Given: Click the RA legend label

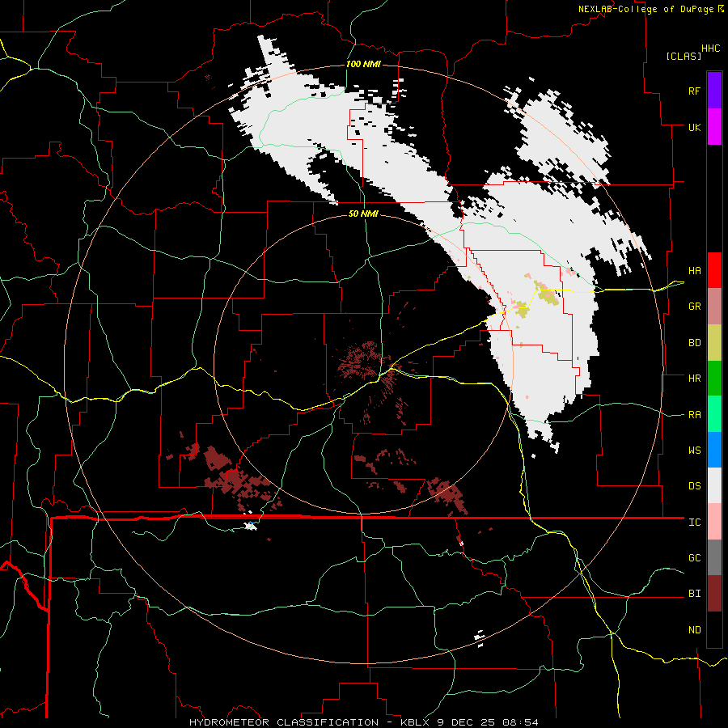Looking at the screenshot, I should 694,415.
